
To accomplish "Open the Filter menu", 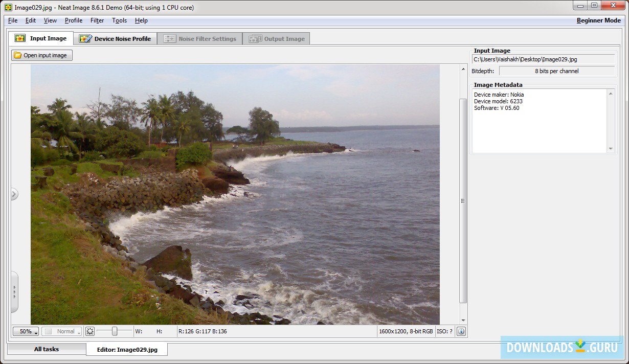I will pos(97,20).
